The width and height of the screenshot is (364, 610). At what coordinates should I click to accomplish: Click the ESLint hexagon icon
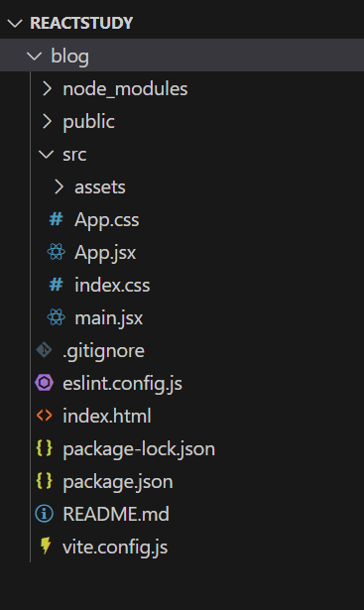point(44,383)
